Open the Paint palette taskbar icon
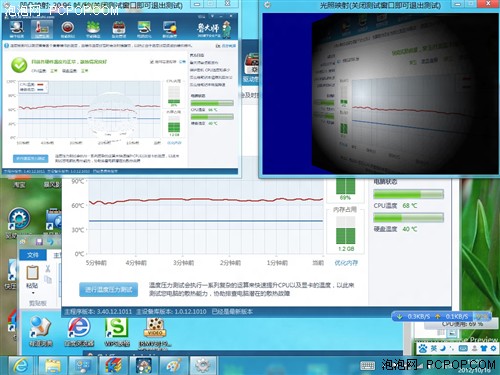 coord(173,366)
